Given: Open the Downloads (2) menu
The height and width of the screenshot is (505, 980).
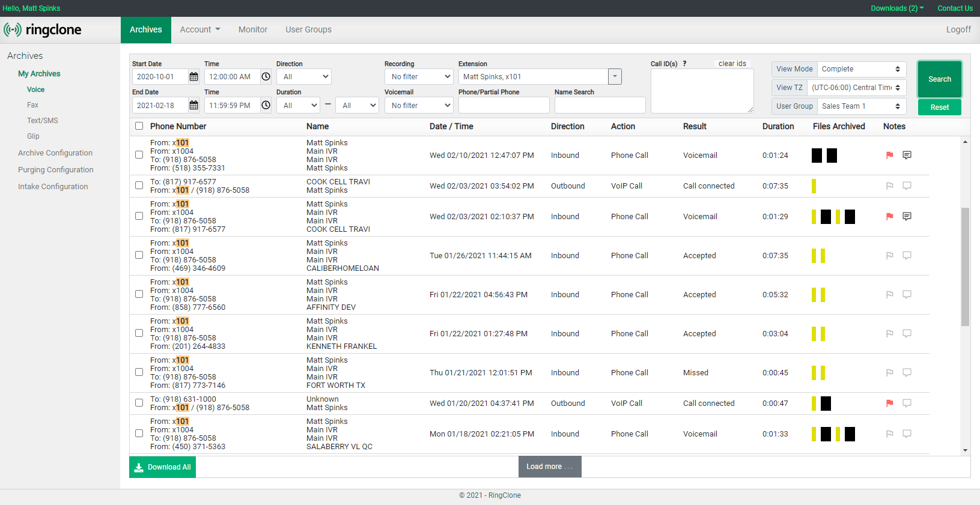Looking at the screenshot, I should click(x=897, y=8).
